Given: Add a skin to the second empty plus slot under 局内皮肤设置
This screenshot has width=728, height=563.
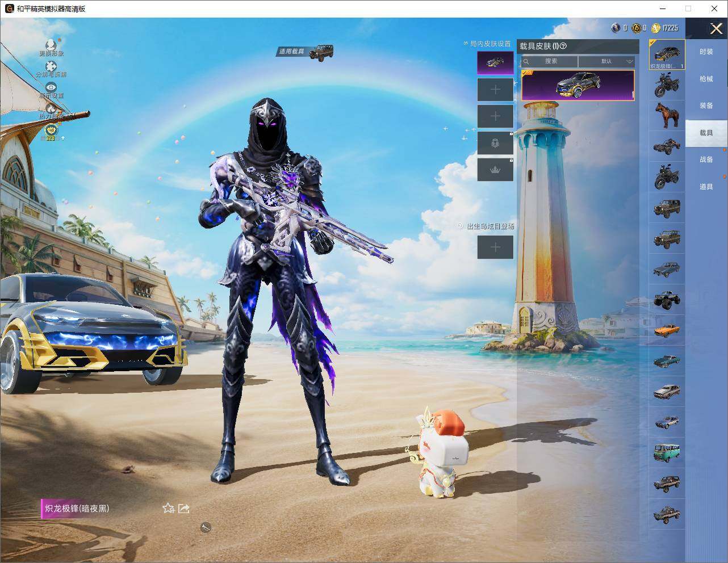Looking at the screenshot, I should 495,116.
